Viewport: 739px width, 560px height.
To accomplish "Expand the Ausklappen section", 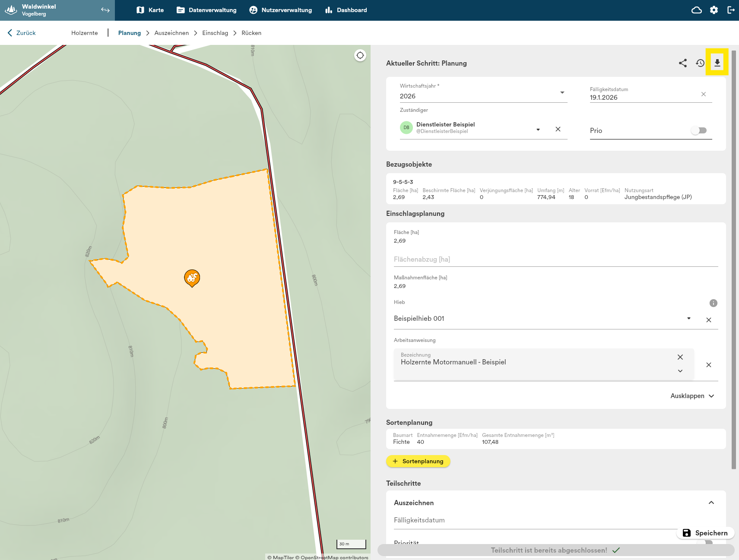I will click(692, 396).
